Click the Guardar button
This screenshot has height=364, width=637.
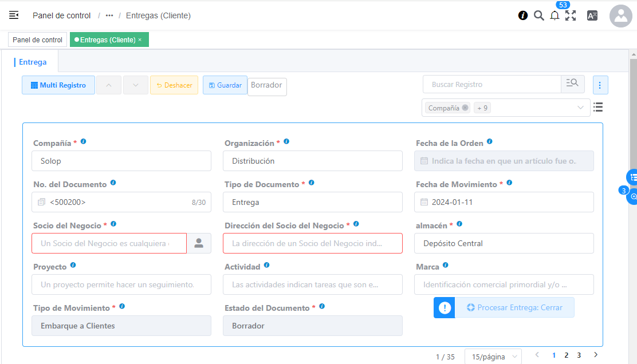pyautogui.click(x=225, y=85)
